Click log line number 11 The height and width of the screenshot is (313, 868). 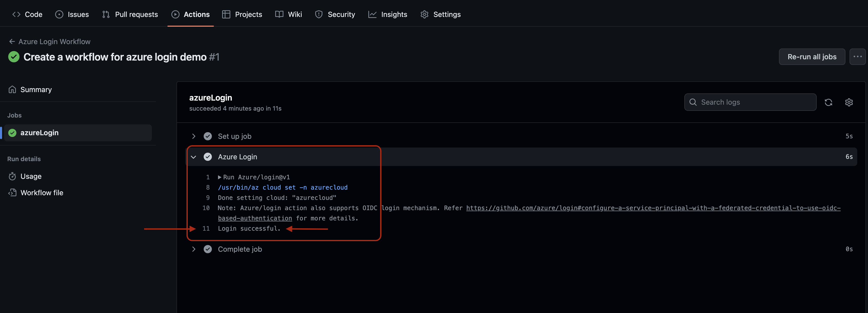206,228
